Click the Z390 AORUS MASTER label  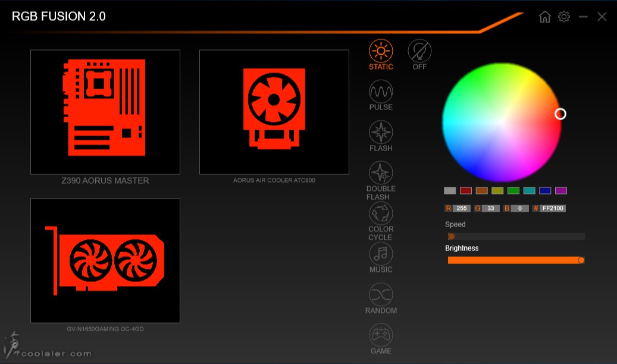click(105, 181)
